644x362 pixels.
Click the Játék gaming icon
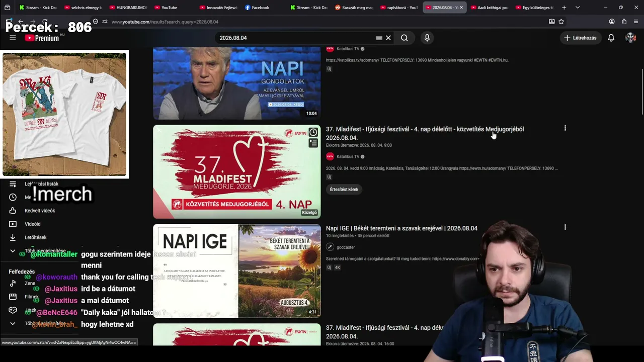click(13, 310)
